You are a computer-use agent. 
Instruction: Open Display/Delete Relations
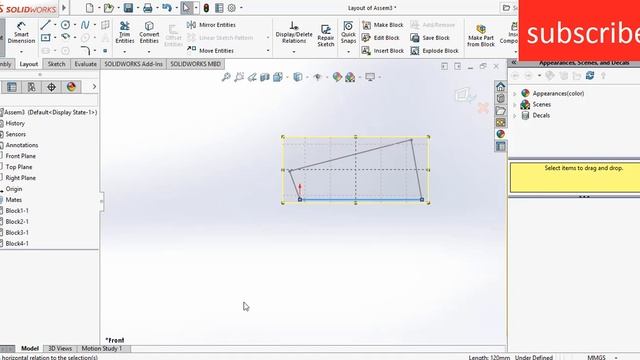coord(294,32)
